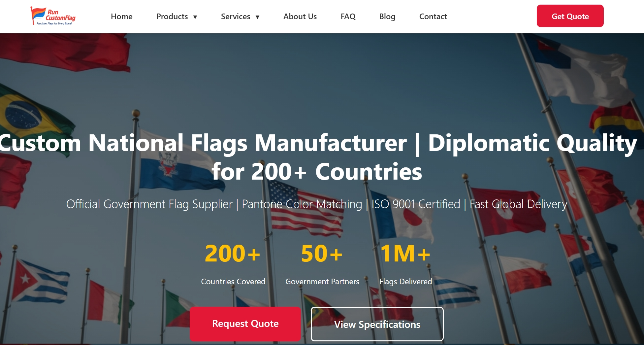This screenshot has width=644, height=345.
Task: Visit the Blog link
Action: click(x=387, y=17)
